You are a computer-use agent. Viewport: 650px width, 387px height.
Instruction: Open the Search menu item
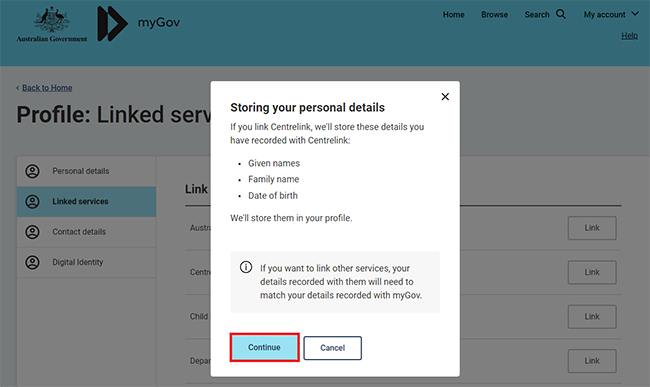(x=537, y=15)
